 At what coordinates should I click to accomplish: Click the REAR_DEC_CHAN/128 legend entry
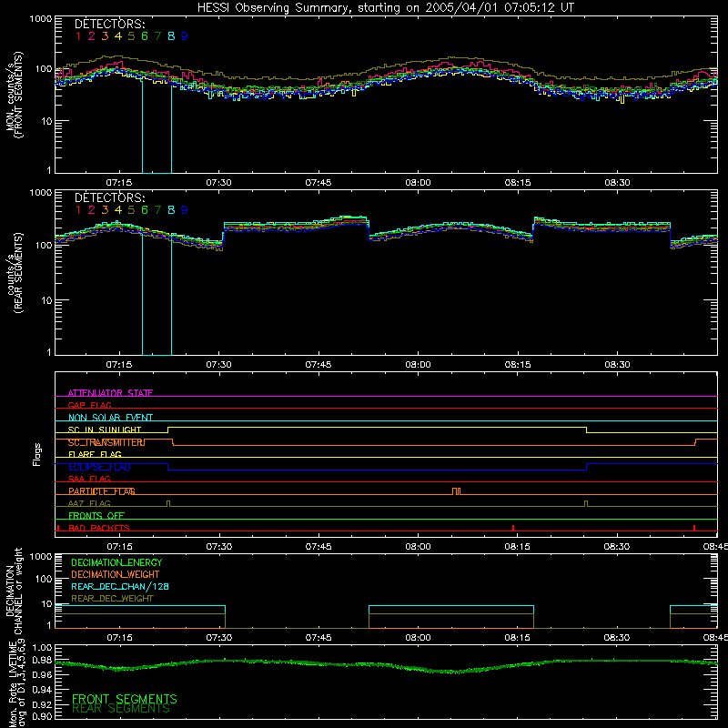pos(120,587)
